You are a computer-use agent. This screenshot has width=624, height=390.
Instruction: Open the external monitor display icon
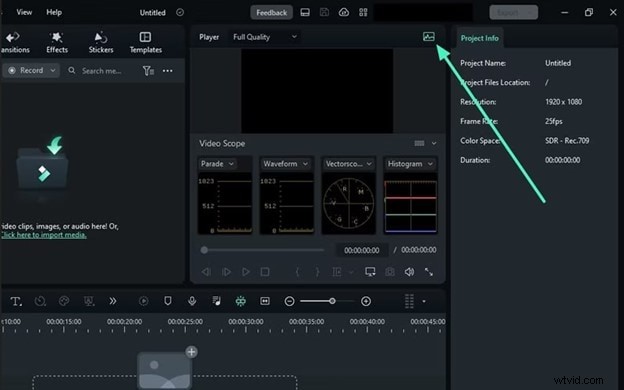[370, 272]
